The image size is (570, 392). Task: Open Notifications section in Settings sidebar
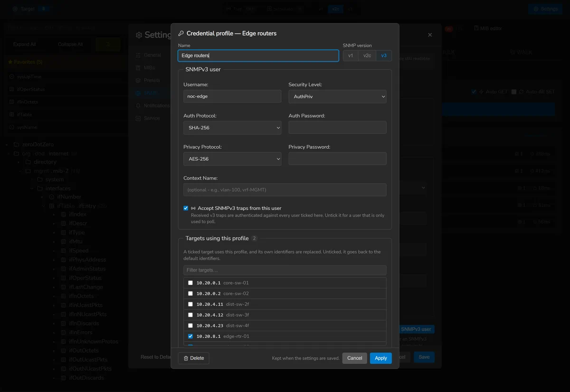[153, 105]
